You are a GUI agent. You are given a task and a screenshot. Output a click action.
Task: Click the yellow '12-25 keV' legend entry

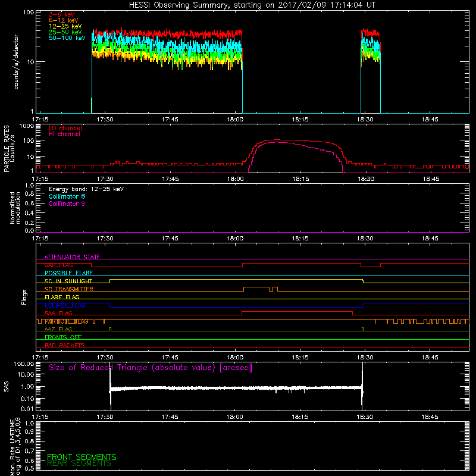coord(65,26)
